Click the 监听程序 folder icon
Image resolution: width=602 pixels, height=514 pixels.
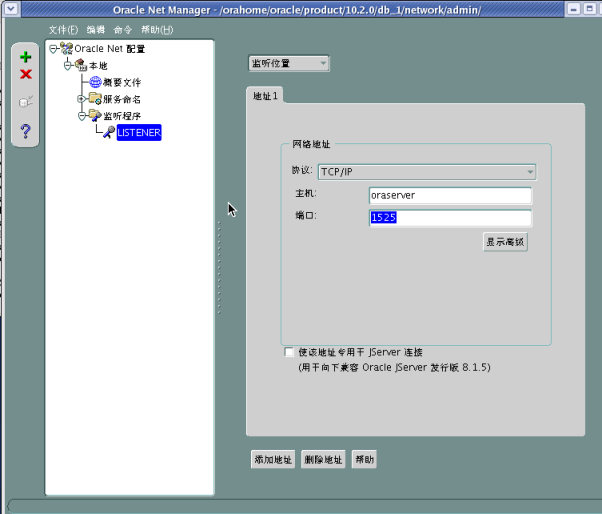coord(95,115)
